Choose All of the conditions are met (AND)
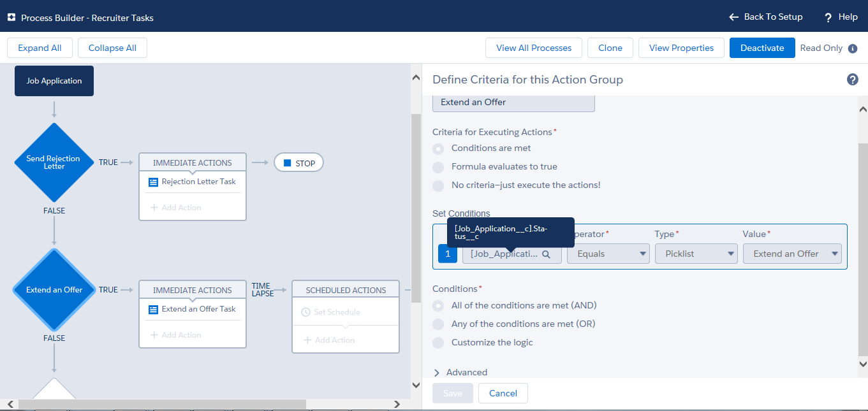 click(438, 306)
